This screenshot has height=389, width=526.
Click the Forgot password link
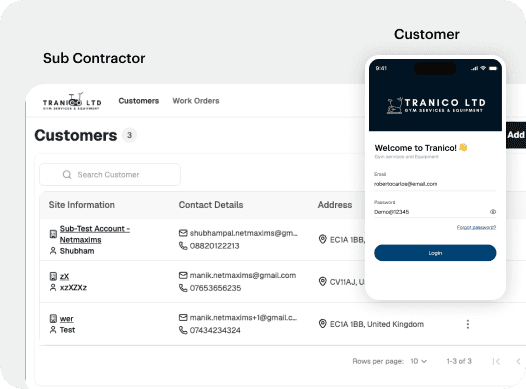476,227
